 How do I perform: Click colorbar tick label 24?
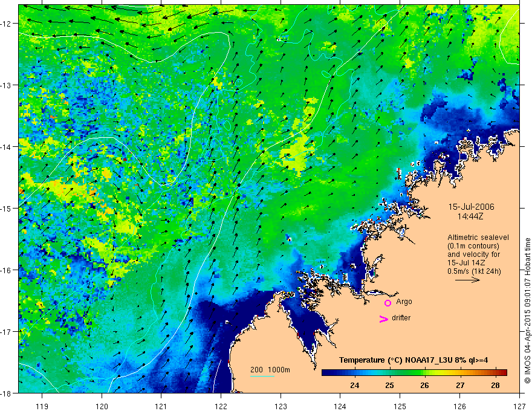(354, 385)
